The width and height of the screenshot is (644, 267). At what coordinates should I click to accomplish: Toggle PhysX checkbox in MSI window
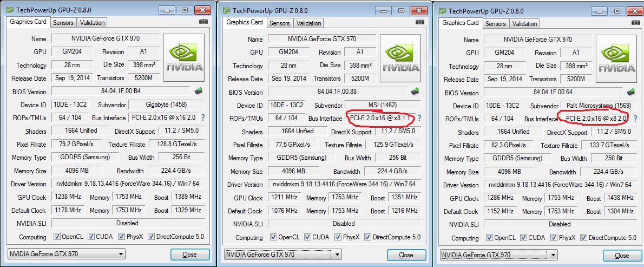click(338, 237)
